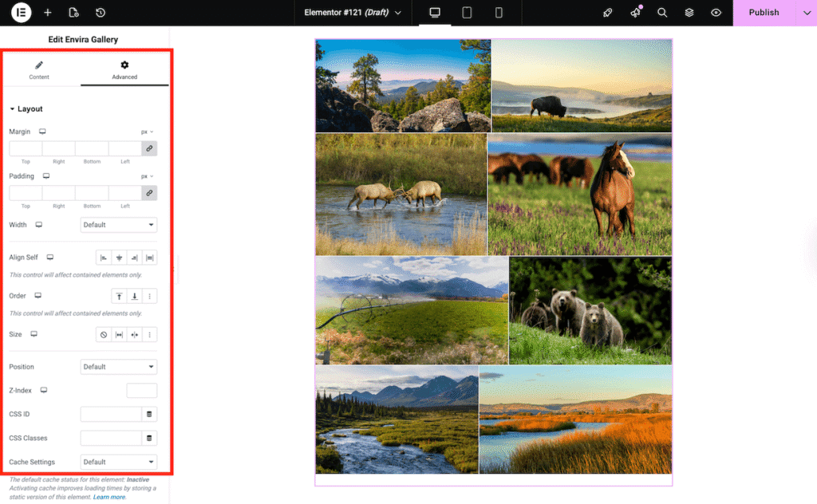Toggle the linked values chain for Margin
The height and width of the screenshot is (504, 817).
tap(149, 148)
